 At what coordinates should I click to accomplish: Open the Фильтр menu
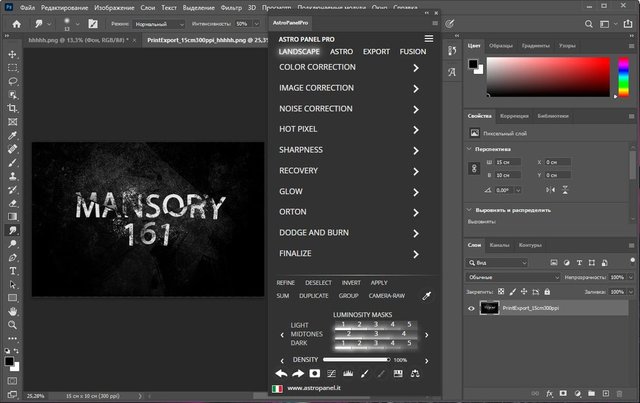[231, 7]
